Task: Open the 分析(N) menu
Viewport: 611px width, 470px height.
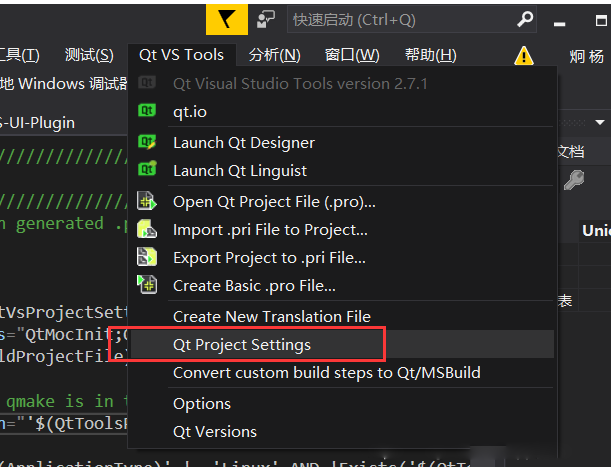Action: 275,55
